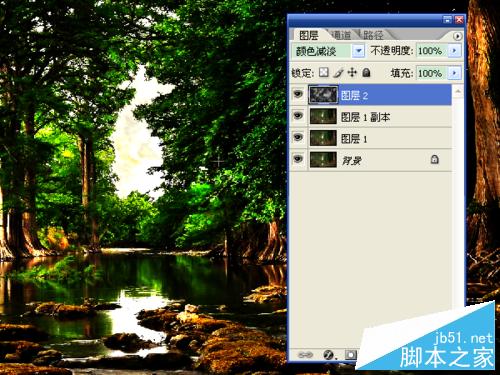Toggle lock all padlock icon
This screenshot has width=500, height=375.
tap(366, 72)
